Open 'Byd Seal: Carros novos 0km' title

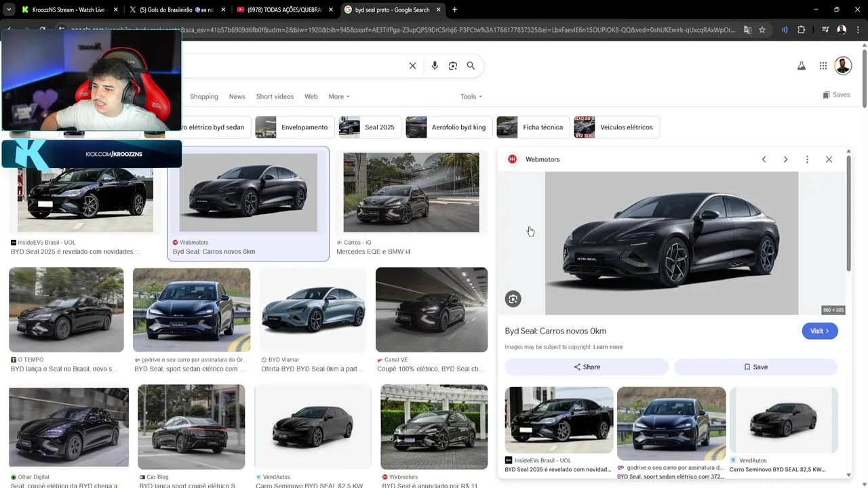(x=555, y=331)
